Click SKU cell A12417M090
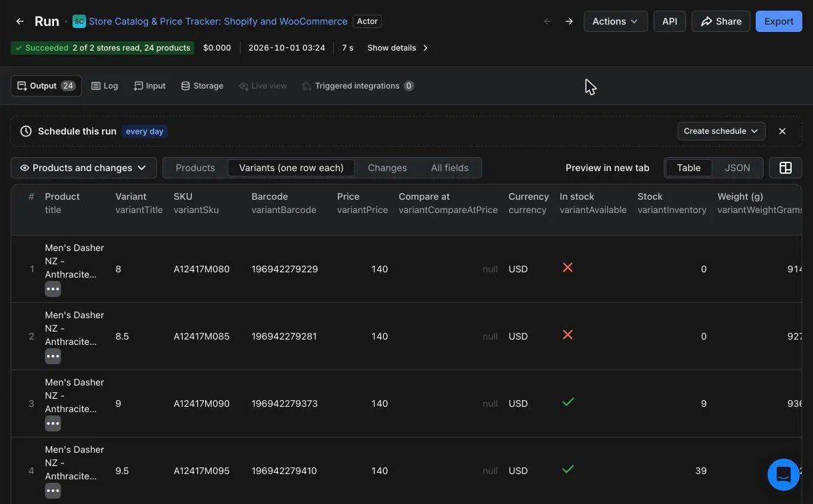This screenshot has width=813, height=504. pyautogui.click(x=201, y=403)
